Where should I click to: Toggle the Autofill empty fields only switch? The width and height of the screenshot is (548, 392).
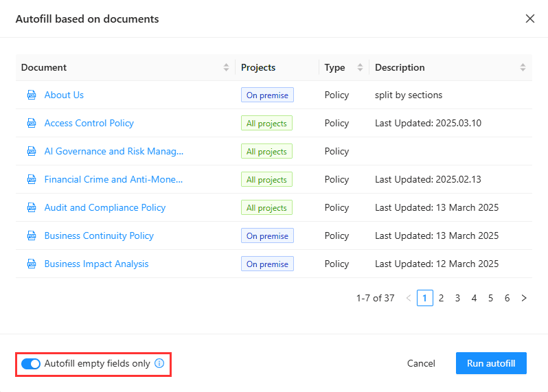31,364
